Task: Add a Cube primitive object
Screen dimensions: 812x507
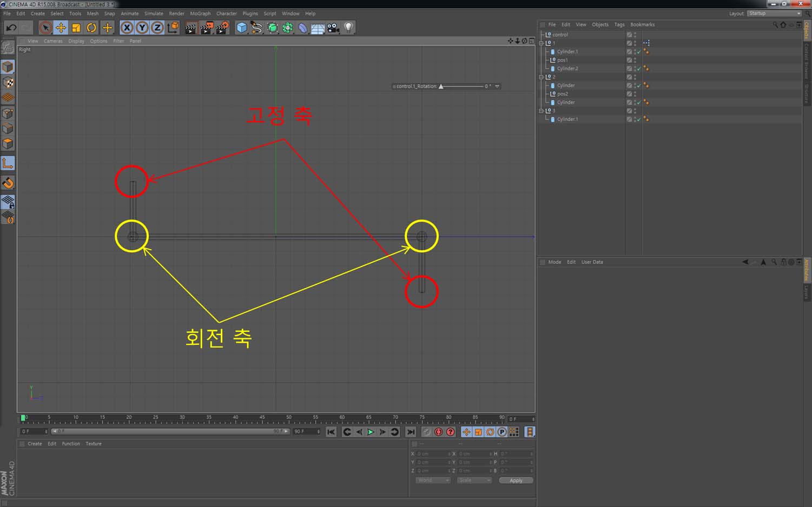Action: coord(242,28)
